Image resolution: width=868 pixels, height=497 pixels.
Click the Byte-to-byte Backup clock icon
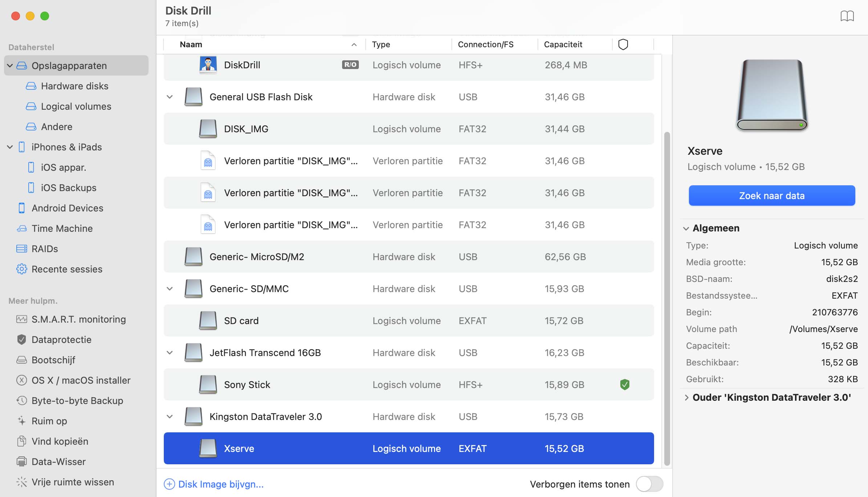(x=22, y=401)
